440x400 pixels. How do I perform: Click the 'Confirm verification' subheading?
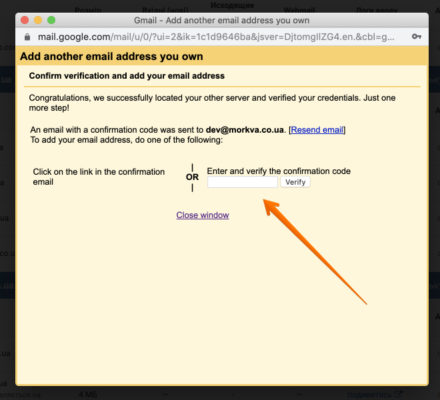point(127,76)
